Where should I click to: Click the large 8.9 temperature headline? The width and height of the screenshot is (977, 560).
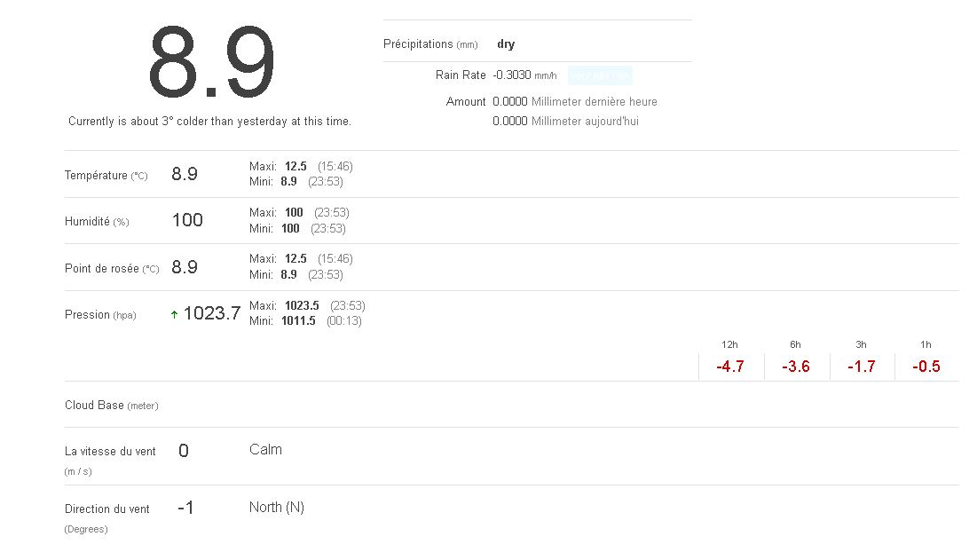[x=212, y=63]
